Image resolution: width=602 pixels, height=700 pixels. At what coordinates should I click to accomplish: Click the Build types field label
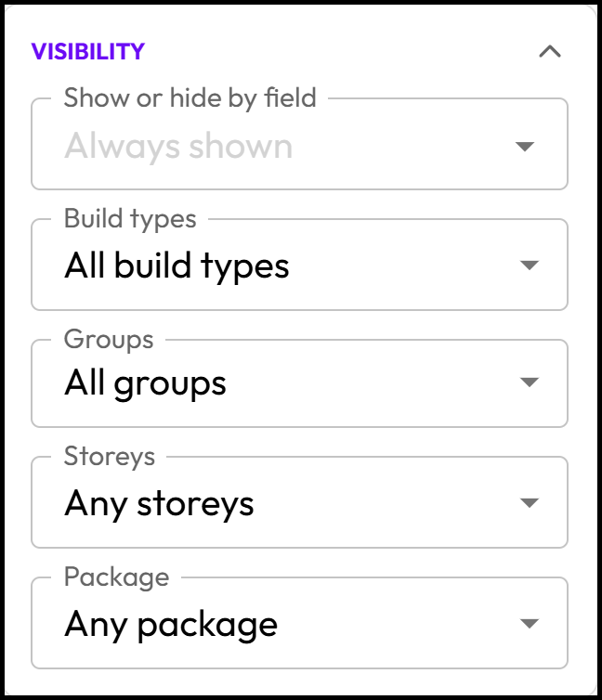pyautogui.click(x=130, y=219)
